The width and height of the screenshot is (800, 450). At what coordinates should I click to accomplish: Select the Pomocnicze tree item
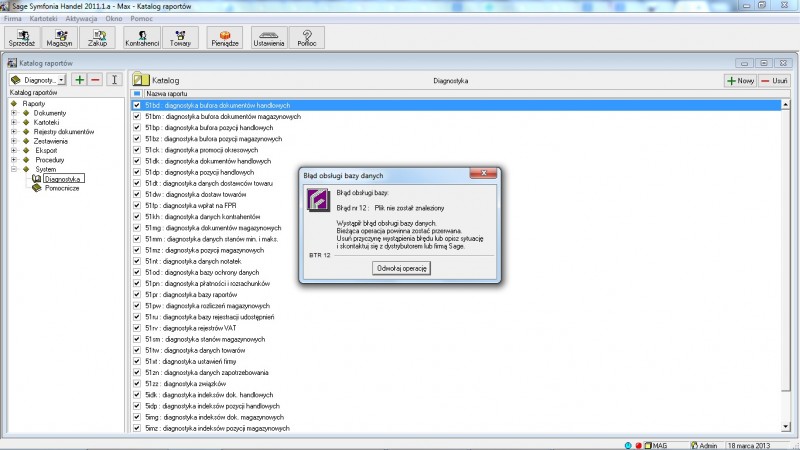[62, 188]
